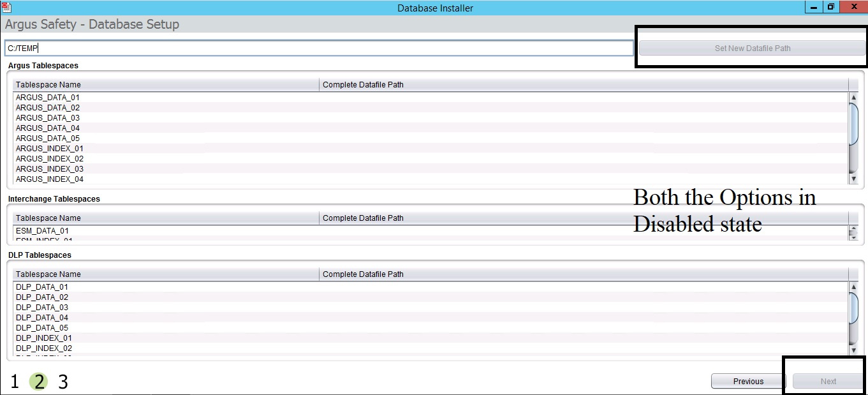Restore down the Database Installer window
The image size is (868, 395).
tap(830, 7)
